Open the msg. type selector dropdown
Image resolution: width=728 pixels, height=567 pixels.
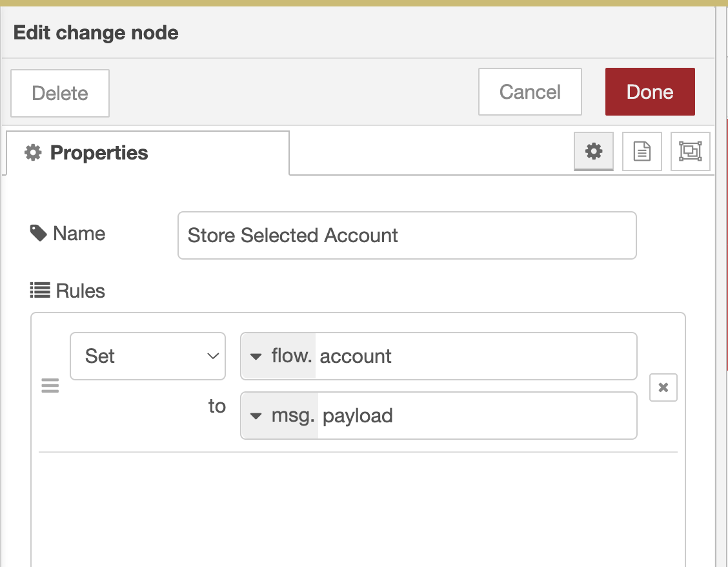click(x=279, y=416)
